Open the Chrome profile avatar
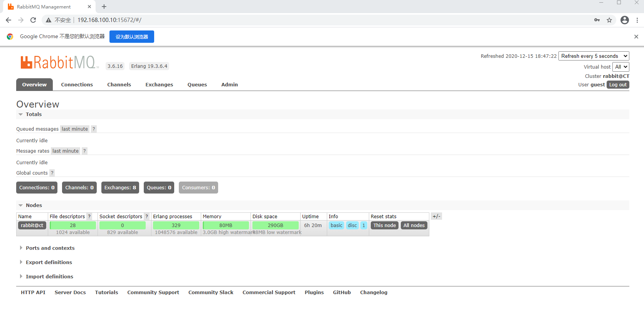 [x=625, y=20]
